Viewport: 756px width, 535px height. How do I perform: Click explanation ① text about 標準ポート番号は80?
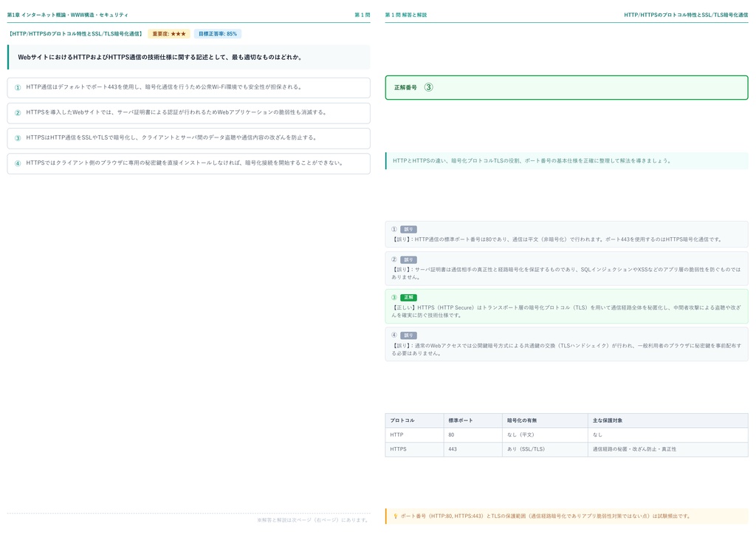click(557, 239)
